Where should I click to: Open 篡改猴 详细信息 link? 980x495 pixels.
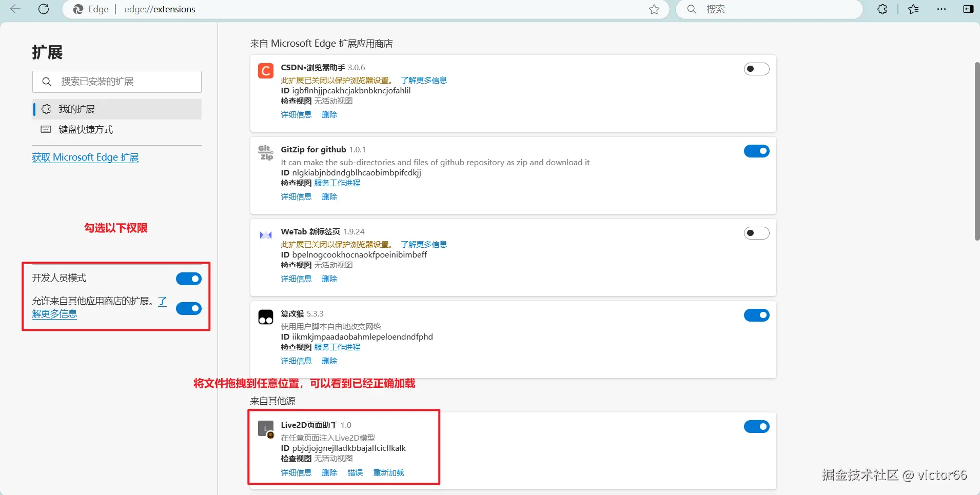coord(296,361)
